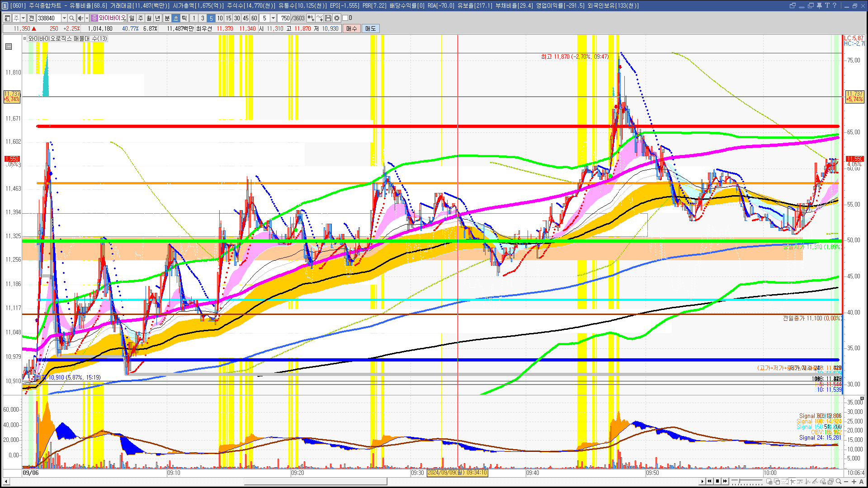Viewport: 868px width, 488px height.
Task: Open the dropdown arrow next to 주
Action: point(23,18)
